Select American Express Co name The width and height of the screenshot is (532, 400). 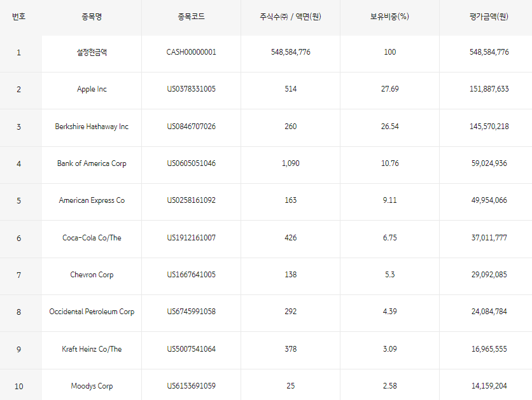click(92, 200)
